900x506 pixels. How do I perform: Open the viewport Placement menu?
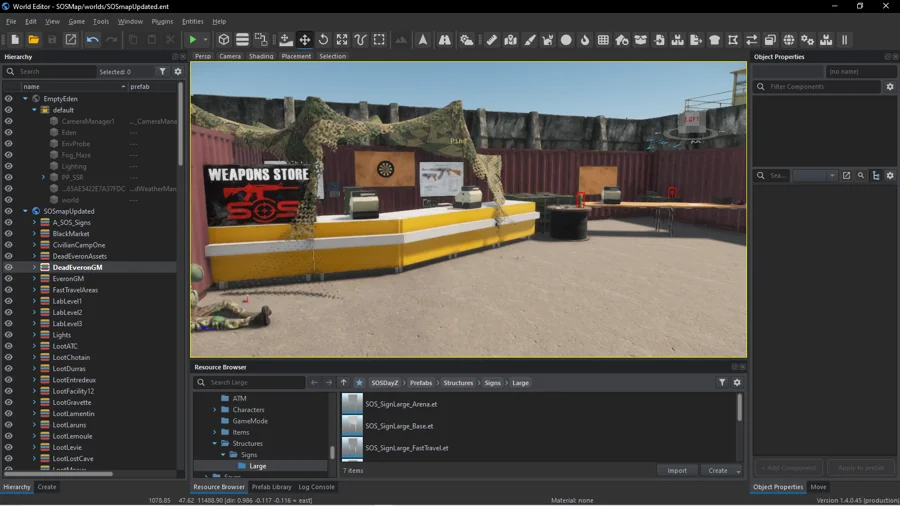296,56
